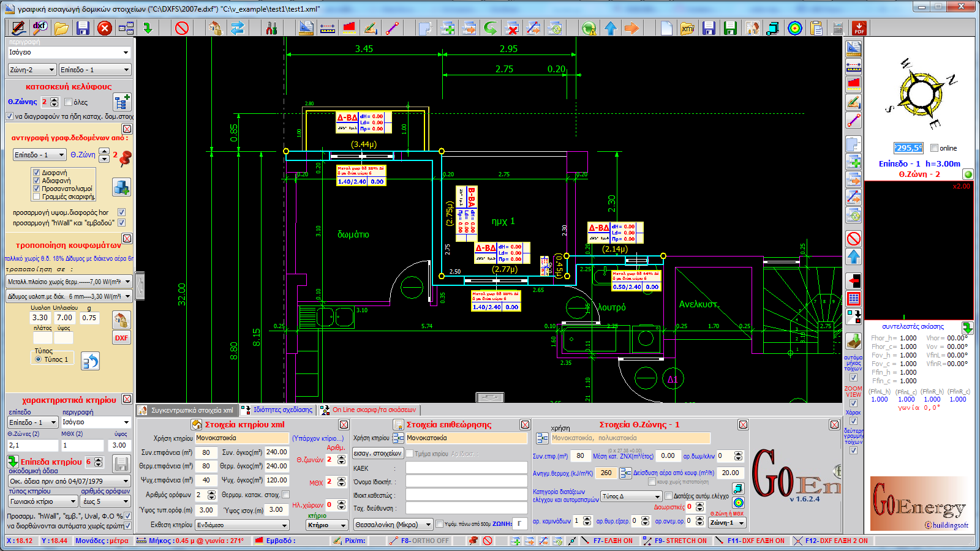Viewport: 980px width, 551px height.
Task: Click the compass angle field showing 295,5°
Action: pos(908,148)
